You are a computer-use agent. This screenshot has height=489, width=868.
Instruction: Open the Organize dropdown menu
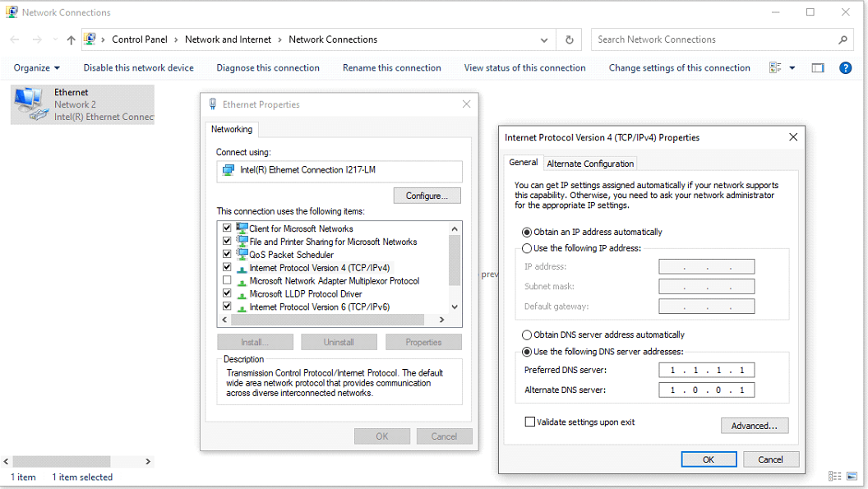pyautogui.click(x=36, y=67)
